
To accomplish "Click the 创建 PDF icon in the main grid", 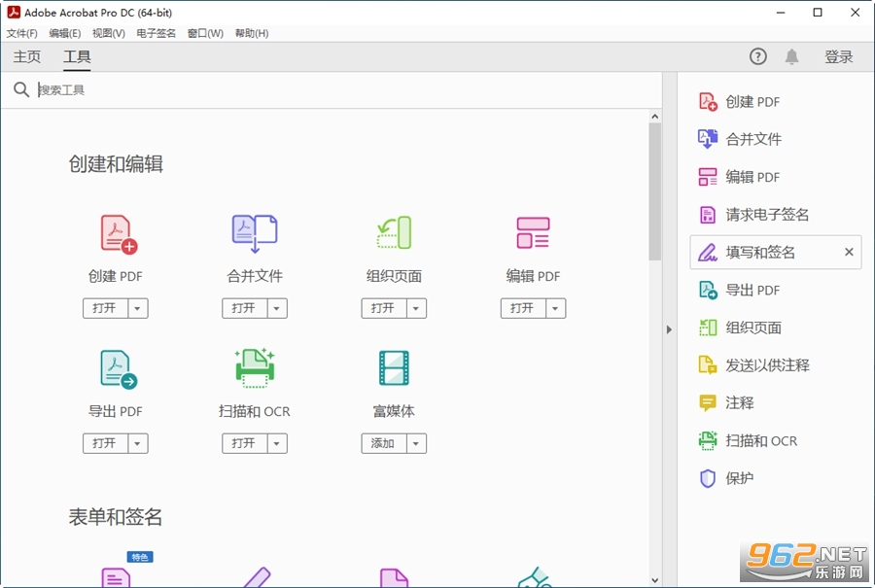I will (x=119, y=234).
